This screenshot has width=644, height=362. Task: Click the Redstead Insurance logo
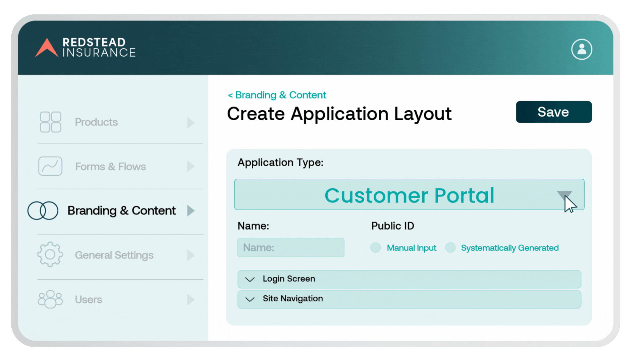[86, 48]
